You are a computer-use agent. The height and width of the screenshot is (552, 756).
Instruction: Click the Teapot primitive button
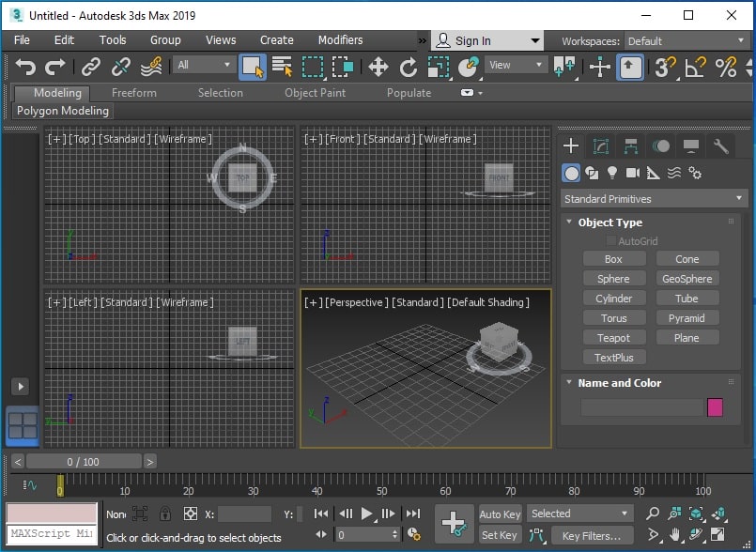[x=614, y=338]
